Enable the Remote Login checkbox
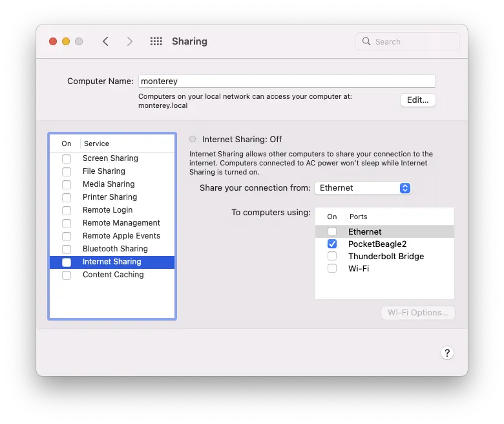504x424 pixels. pos(67,210)
